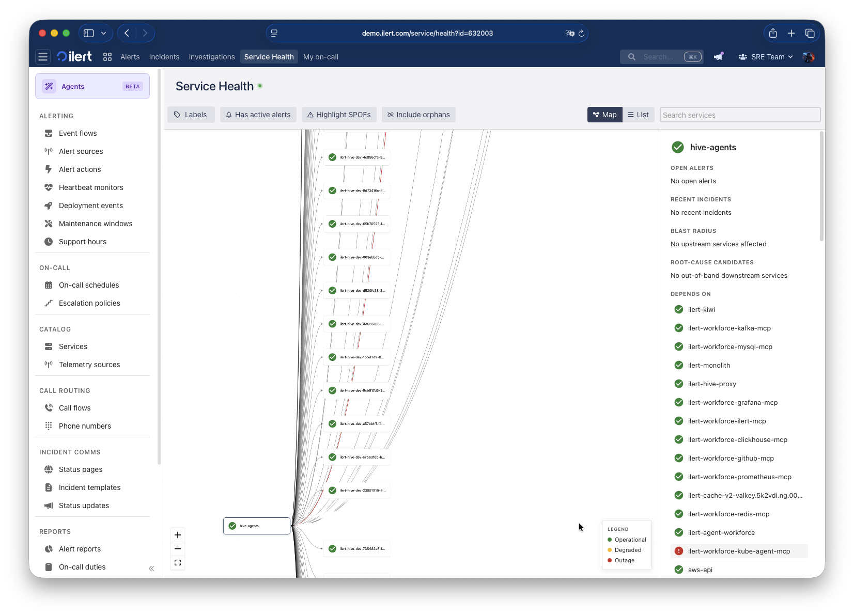854x616 pixels.
Task: Open Status pages in the sidebar
Action: (81, 469)
